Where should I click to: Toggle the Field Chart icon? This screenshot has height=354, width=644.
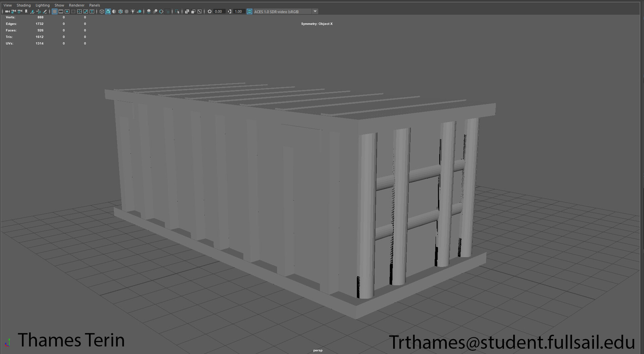(79, 11)
